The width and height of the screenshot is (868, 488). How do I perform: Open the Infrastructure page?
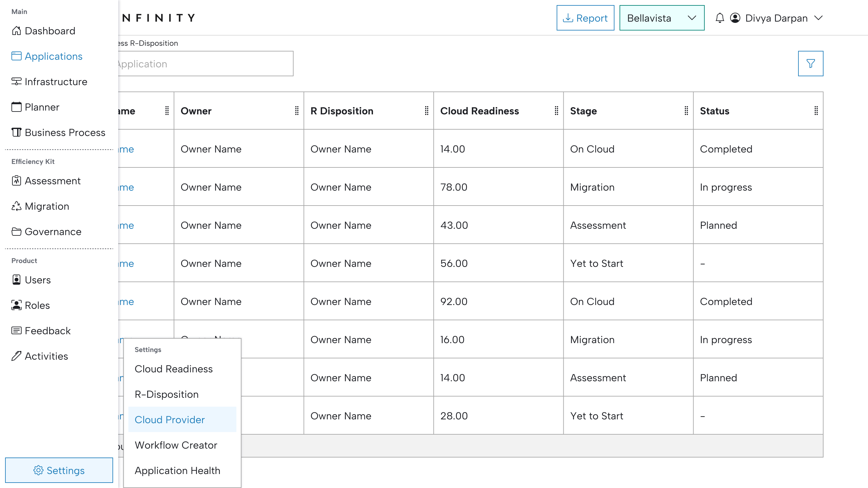[56, 82]
